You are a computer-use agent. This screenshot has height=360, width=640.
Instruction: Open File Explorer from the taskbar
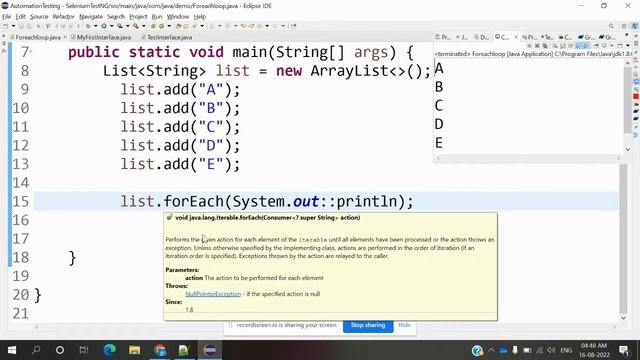point(134,350)
